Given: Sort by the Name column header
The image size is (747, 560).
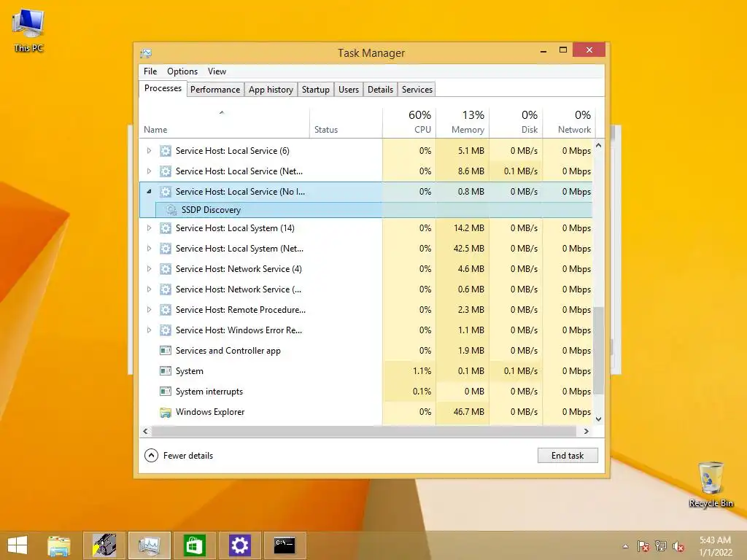Looking at the screenshot, I should (x=224, y=122).
